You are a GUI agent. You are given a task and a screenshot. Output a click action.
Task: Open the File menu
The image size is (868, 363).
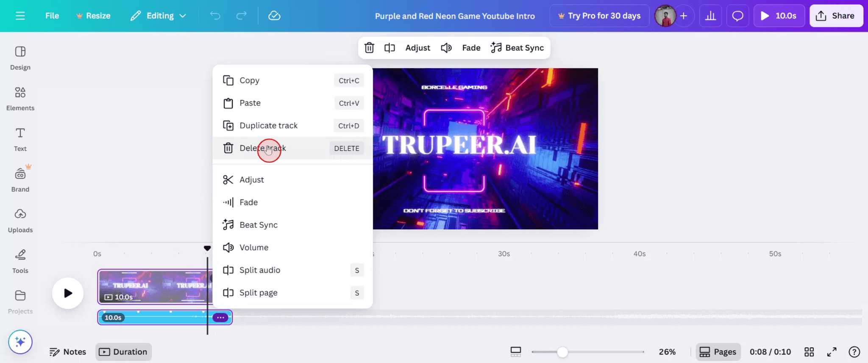pos(52,16)
